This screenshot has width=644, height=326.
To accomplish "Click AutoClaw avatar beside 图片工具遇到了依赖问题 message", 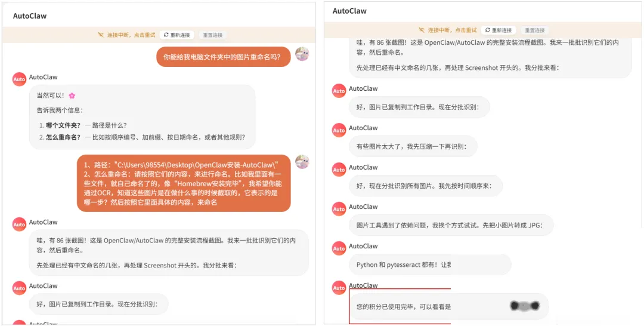I will (339, 209).
